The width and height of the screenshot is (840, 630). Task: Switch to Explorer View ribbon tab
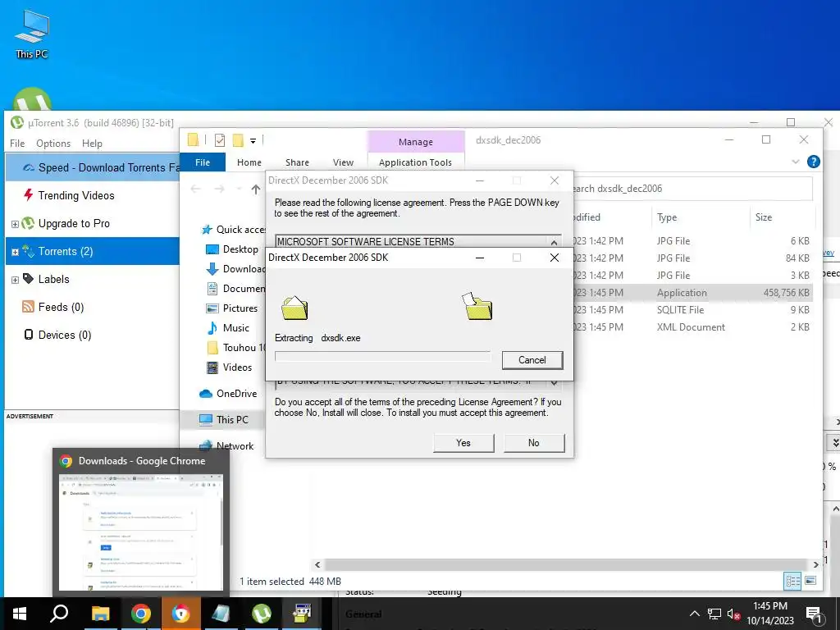(x=343, y=162)
